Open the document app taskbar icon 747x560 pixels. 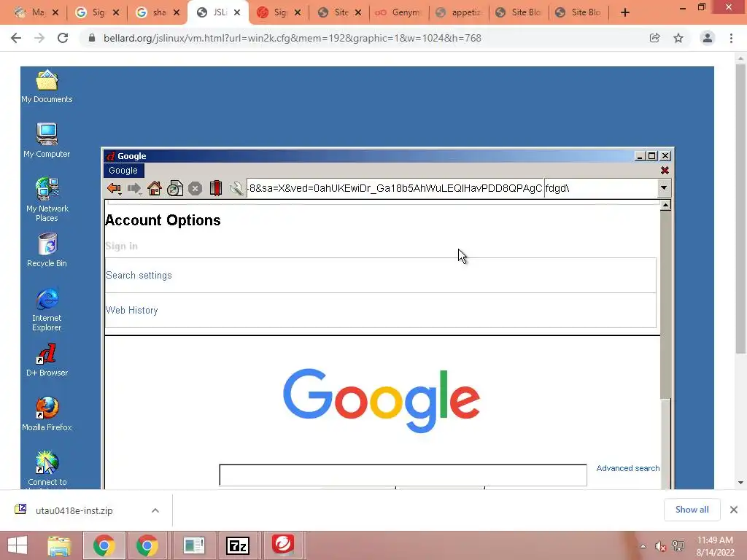tap(193, 545)
